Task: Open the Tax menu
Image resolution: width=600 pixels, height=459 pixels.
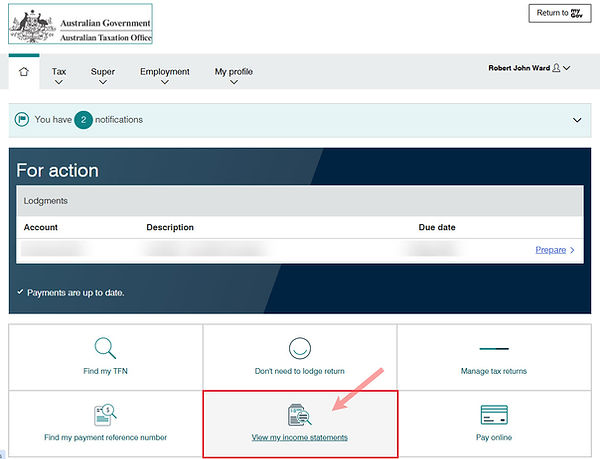Action: coord(59,72)
